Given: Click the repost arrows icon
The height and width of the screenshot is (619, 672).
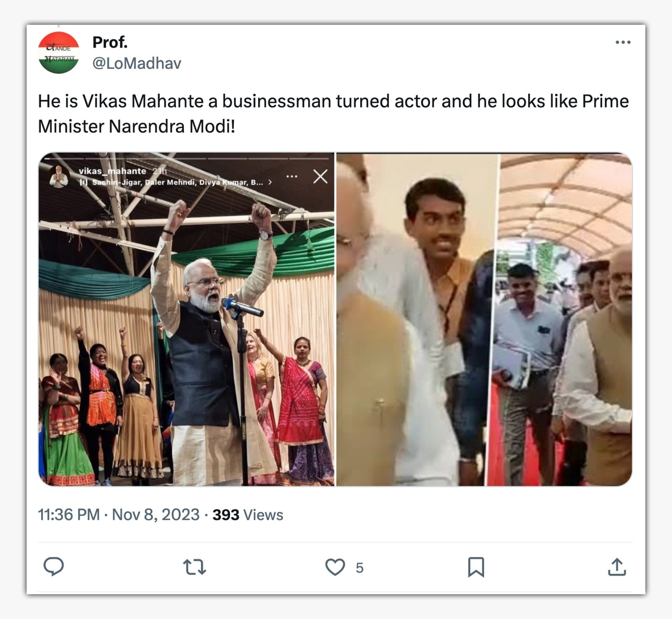Looking at the screenshot, I should coord(194,567).
